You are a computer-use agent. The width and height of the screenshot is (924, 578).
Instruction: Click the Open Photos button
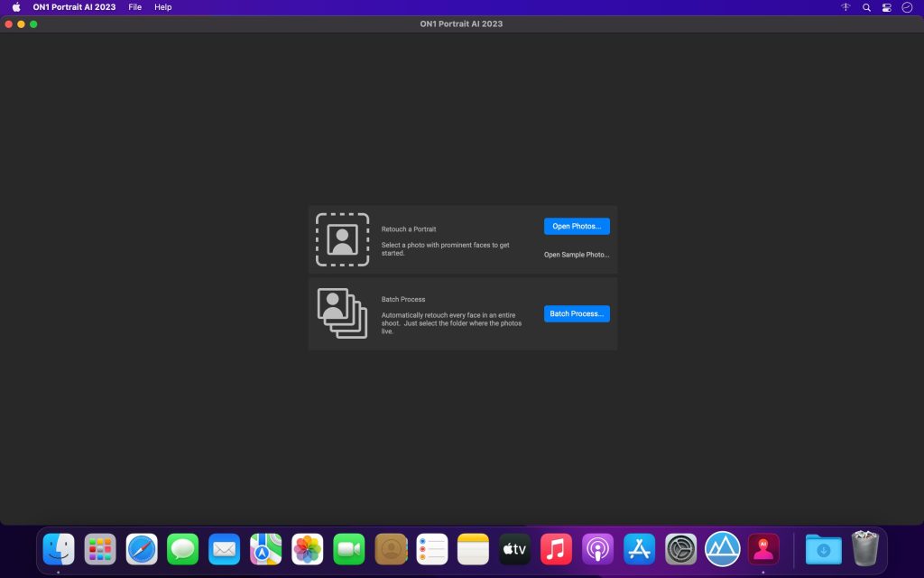577,226
